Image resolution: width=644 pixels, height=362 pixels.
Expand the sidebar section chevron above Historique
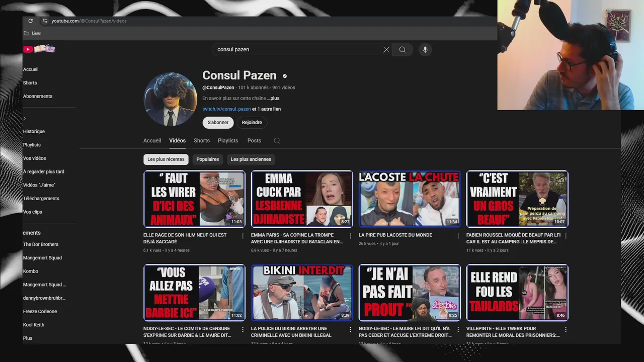(24, 119)
